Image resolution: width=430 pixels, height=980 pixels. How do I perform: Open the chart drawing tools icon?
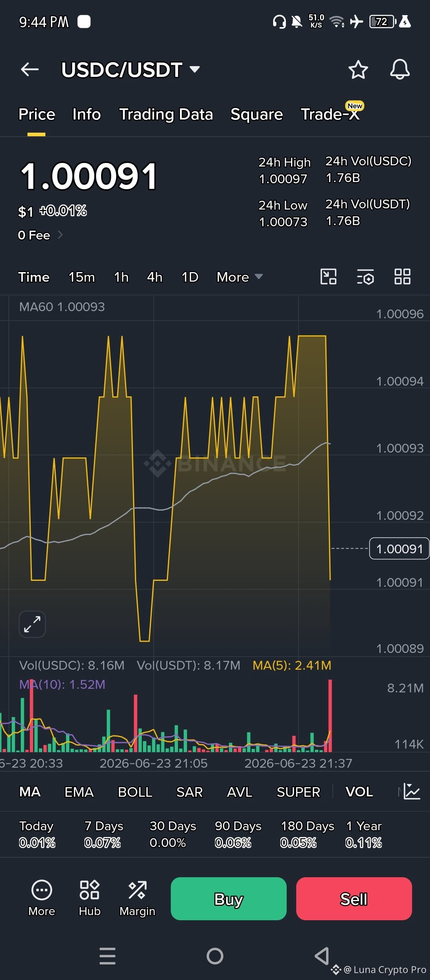point(328,276)
